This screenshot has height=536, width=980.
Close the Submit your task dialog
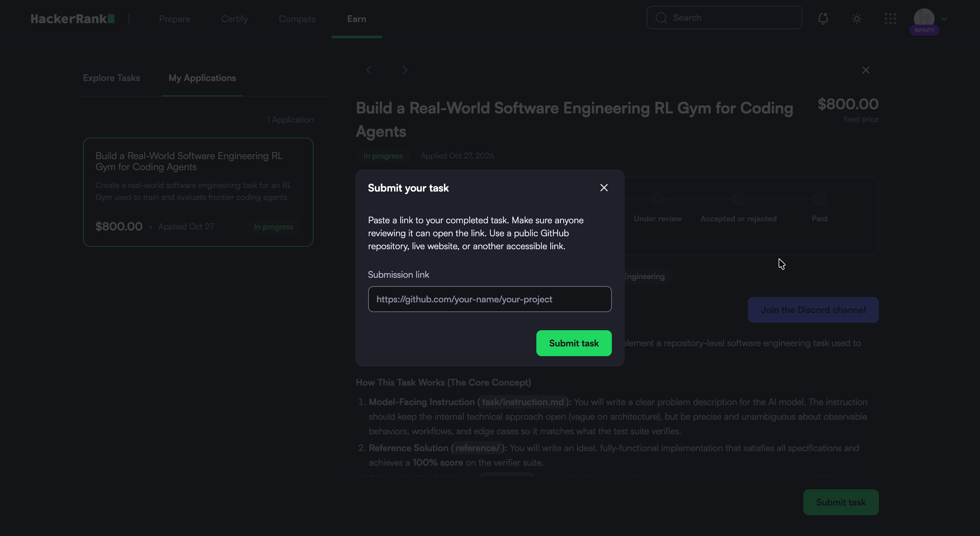click(604, 188)
